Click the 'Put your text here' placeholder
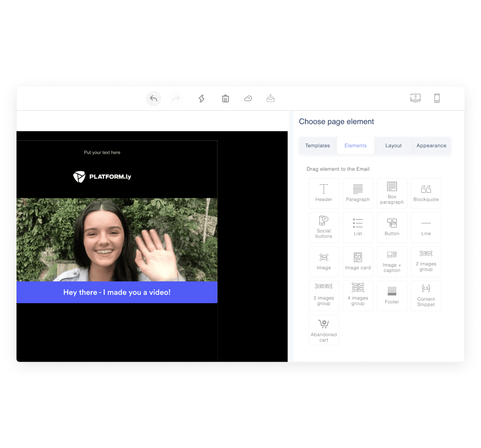 102,152
